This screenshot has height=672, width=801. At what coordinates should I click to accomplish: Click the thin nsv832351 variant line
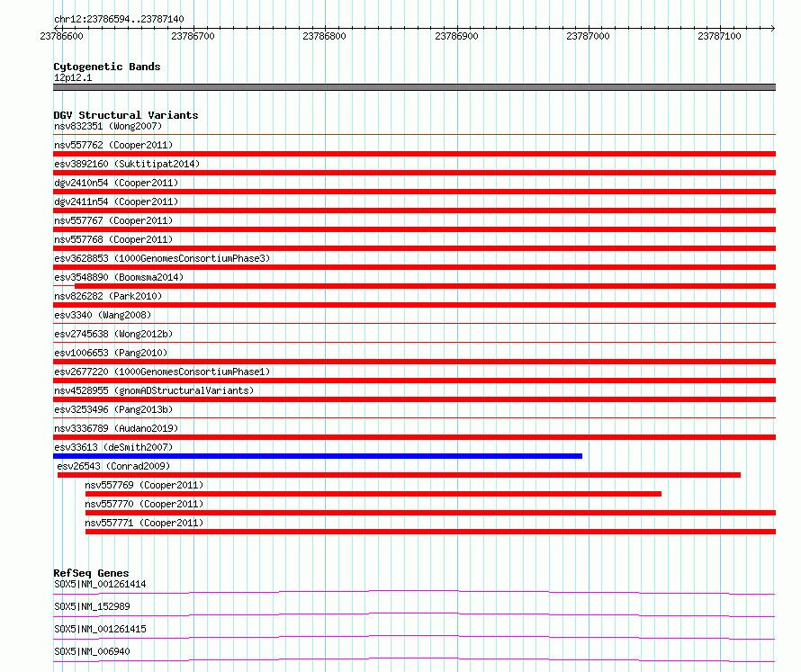[414, 134]
